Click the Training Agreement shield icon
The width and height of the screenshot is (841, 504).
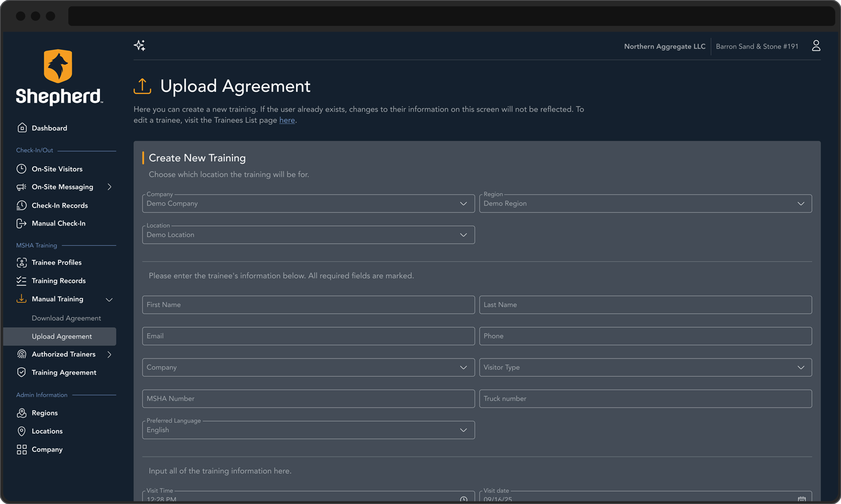[x=22, y=373]
